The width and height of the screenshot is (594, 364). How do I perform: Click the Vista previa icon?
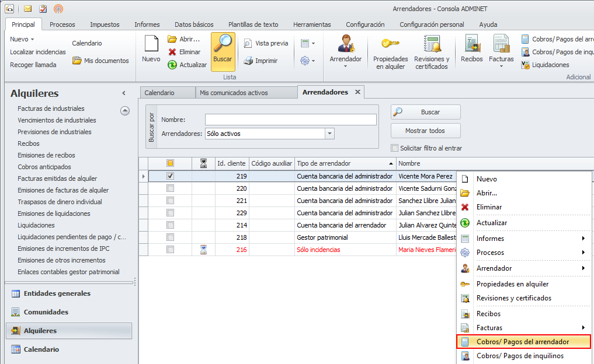(x=248, y=43)
